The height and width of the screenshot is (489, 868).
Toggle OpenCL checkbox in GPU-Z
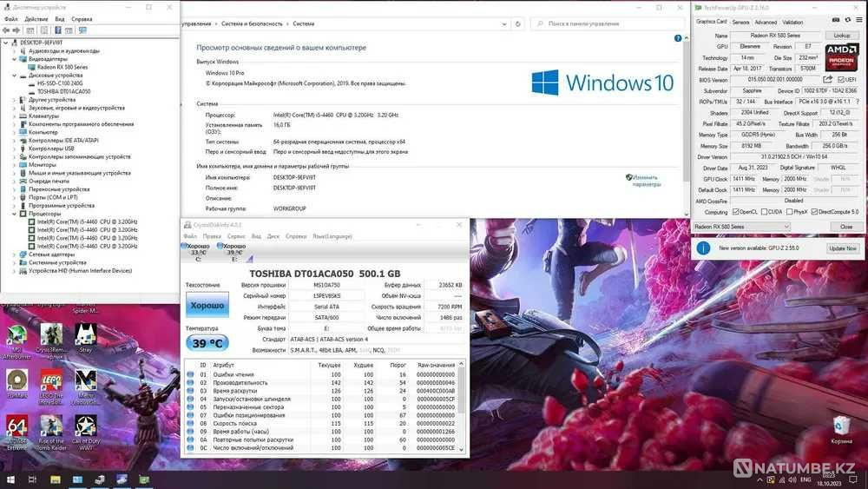tap(736, 212)
